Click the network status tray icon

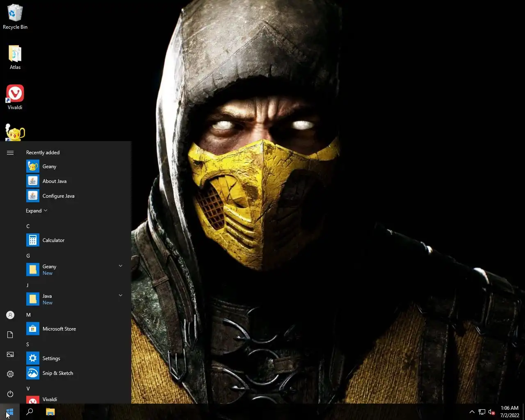pyautogui.click(x=482, y=412)
